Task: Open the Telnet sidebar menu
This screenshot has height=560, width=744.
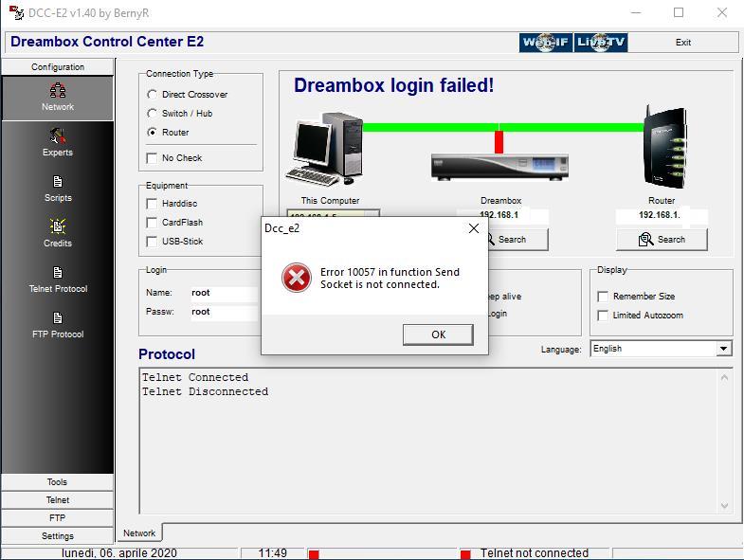Action: [58, 499]
